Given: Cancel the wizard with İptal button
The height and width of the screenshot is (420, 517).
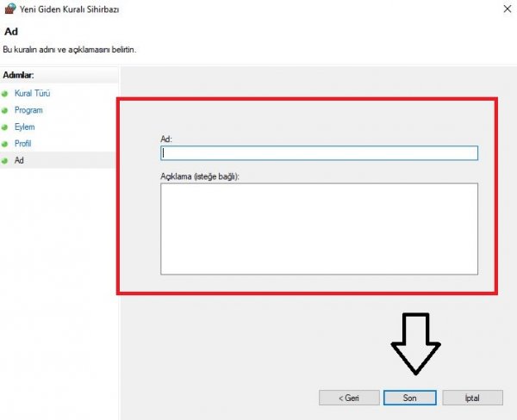Looking at the screenshot, I should pyautogui.click(x=472, y=398).
